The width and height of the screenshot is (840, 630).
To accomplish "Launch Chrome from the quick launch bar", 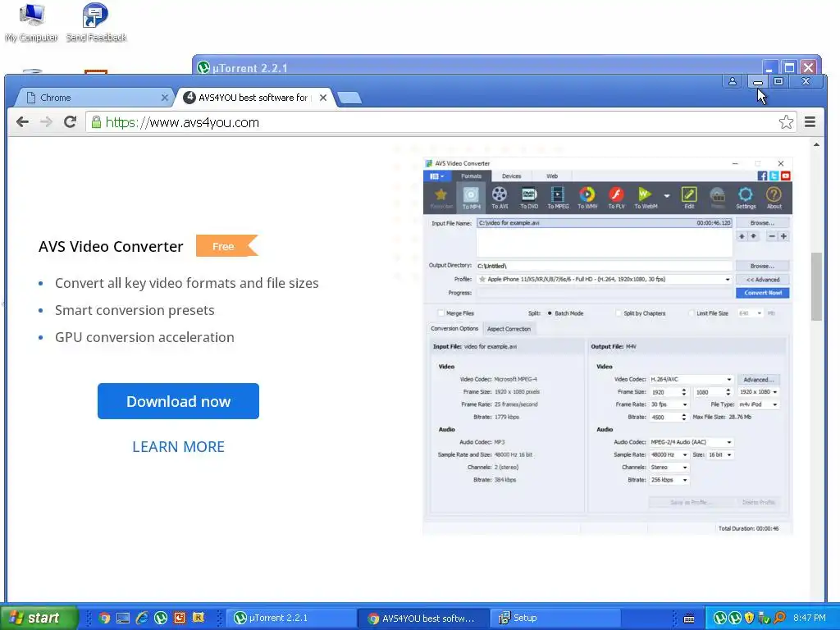I will (104, 618).
